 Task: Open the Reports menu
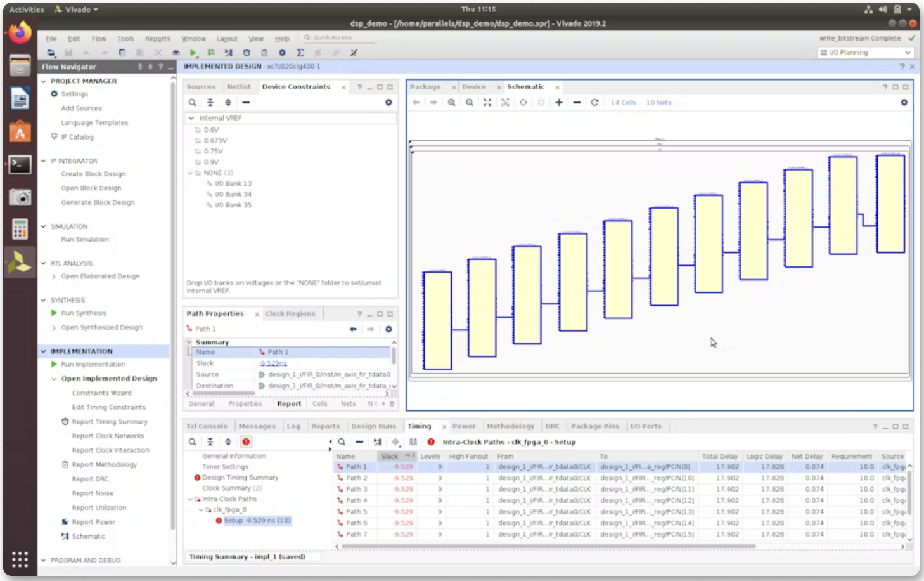click(x=157, y=39)
